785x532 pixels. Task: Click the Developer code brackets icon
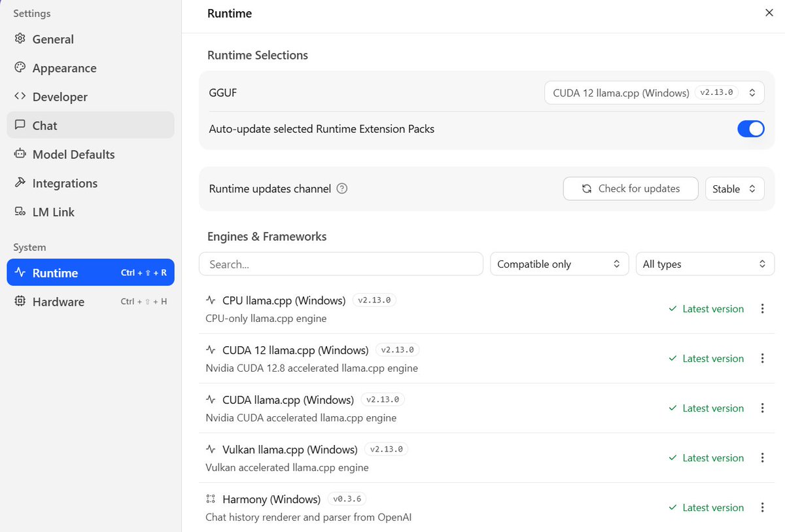pyautogui.click(x=20, y=97)
